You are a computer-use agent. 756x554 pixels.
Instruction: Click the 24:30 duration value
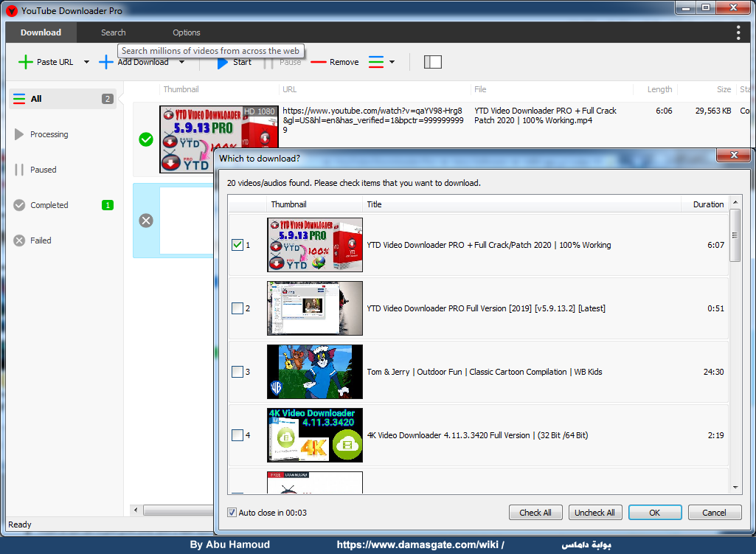tap(713, 372)
